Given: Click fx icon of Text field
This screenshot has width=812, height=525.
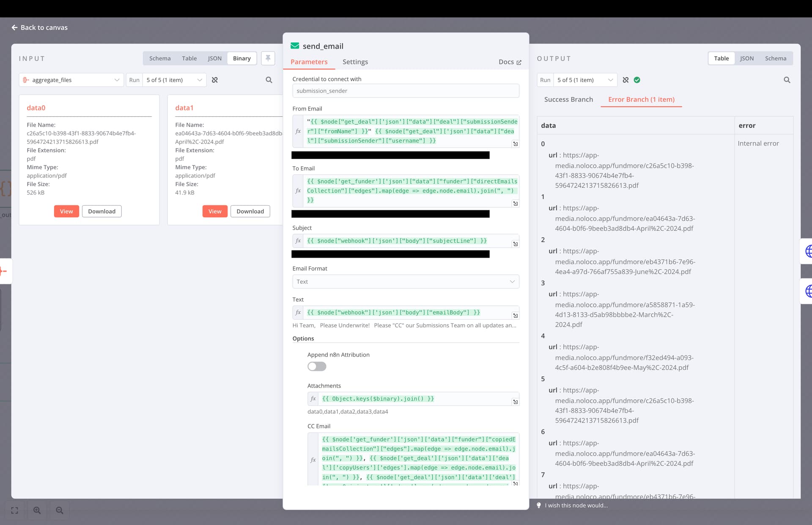Looking at the screenshot, I should coord(298,312).
